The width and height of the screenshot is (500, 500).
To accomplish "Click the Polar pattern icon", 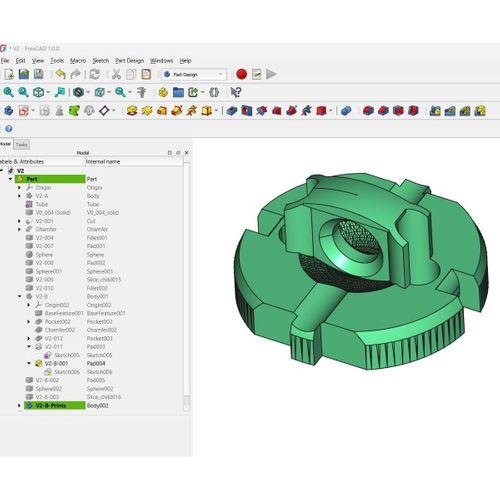I will pos(465,111).
